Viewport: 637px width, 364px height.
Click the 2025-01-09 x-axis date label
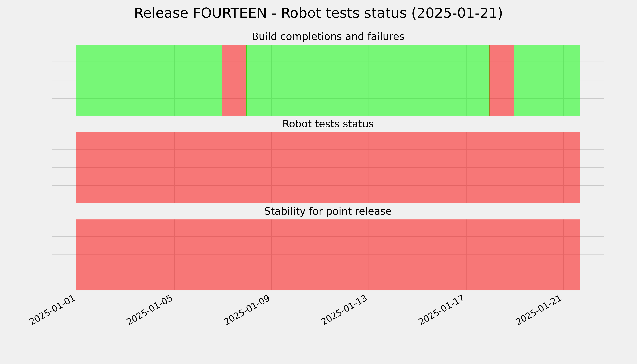(x=247, y=310)
